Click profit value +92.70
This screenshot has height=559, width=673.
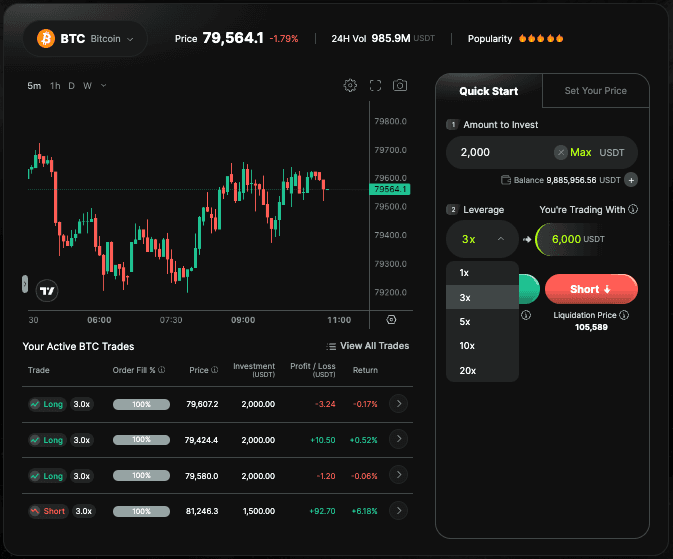(x=322, y=511)
